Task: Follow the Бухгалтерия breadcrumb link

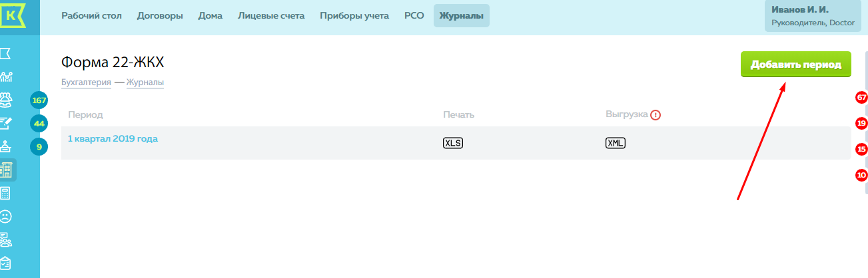Action: click(86, 82)
